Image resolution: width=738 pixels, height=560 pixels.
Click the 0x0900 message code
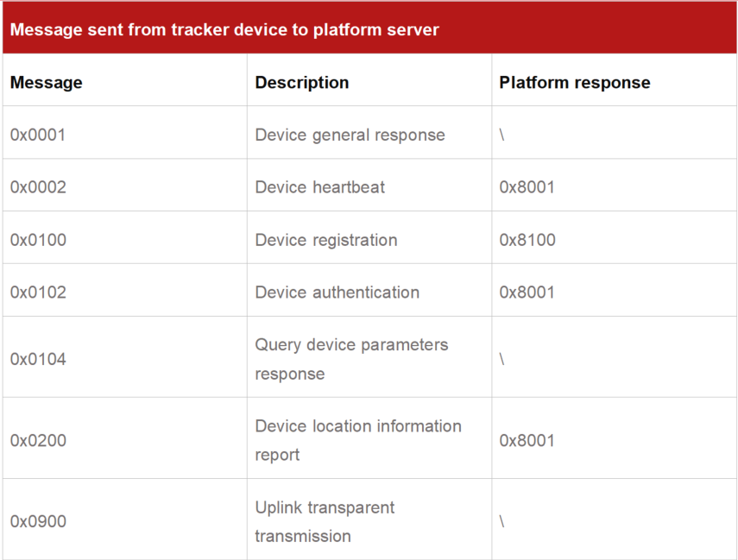pos(38,521)
